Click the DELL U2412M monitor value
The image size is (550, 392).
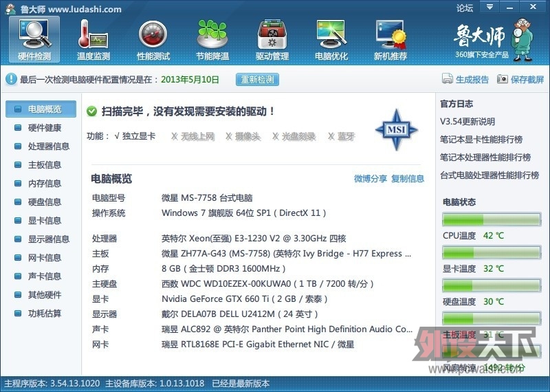[239, 314]
